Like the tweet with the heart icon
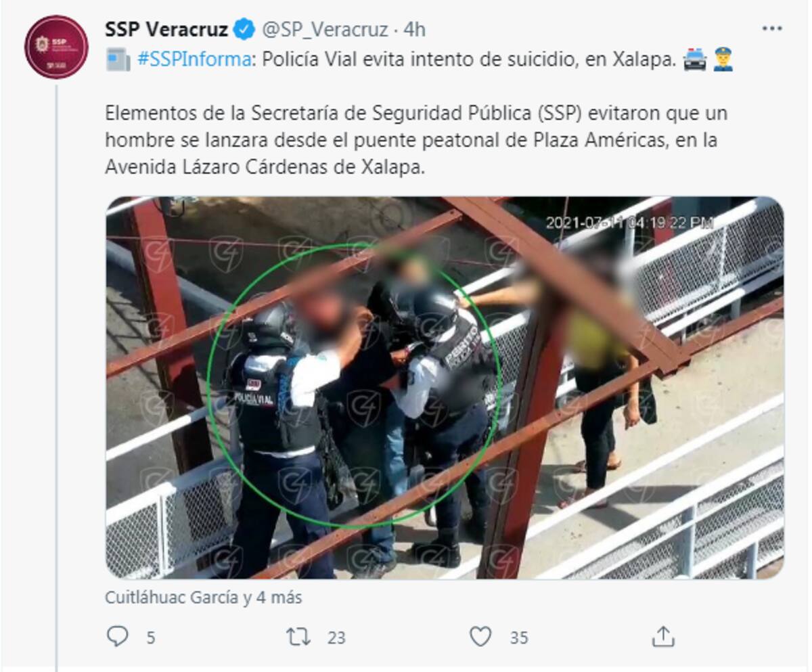 480,636
